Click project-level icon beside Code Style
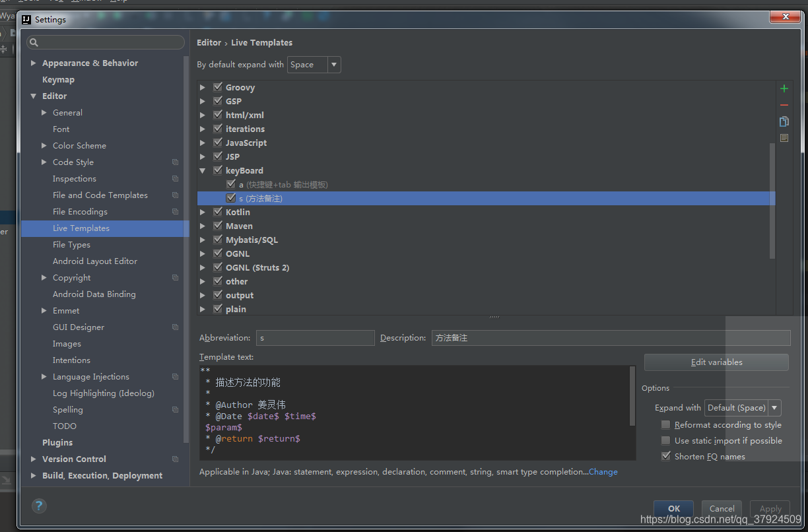Image resolution: width=808 pixels, height=532 pixels. click(175, 162)
